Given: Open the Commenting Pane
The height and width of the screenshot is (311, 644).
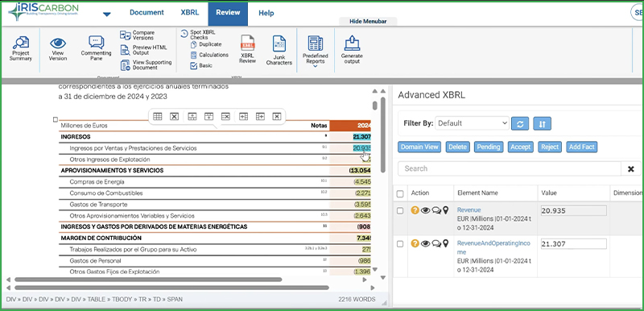Looking at the screenshot, I should (96, 48).
